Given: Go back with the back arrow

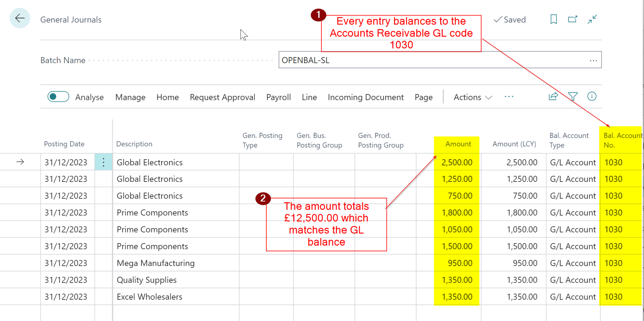Looking at the screenshot, I should click(19, 18).
